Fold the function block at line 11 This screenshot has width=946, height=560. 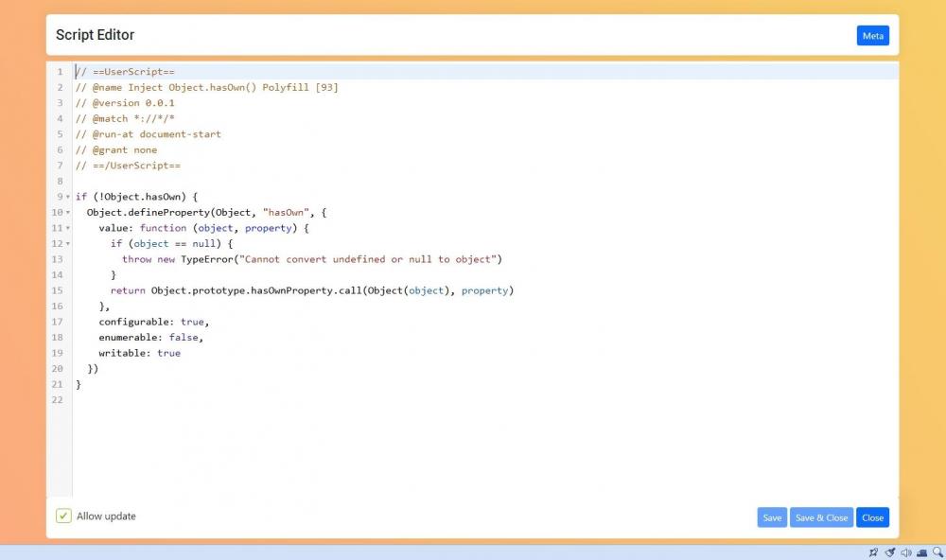[x=68, y=228]
